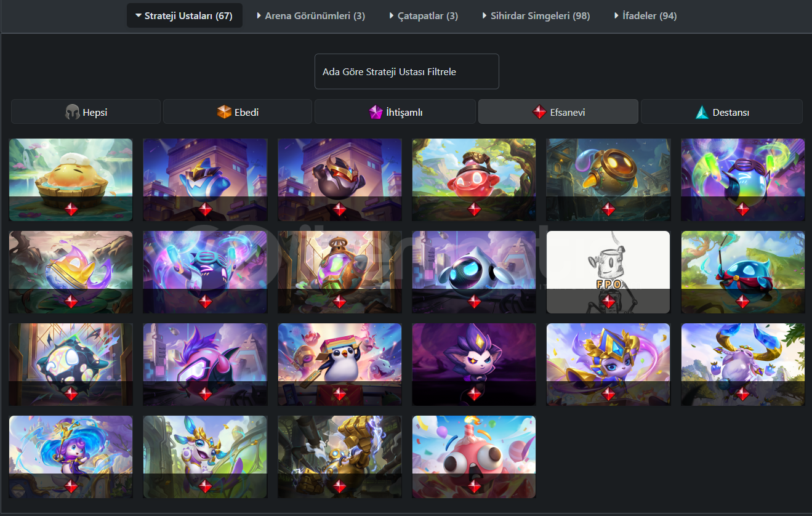The height and width of the screenshot is (516, 812).
Task: Expand the Sihirdar Simgeleri arrow
Action: 485,15
